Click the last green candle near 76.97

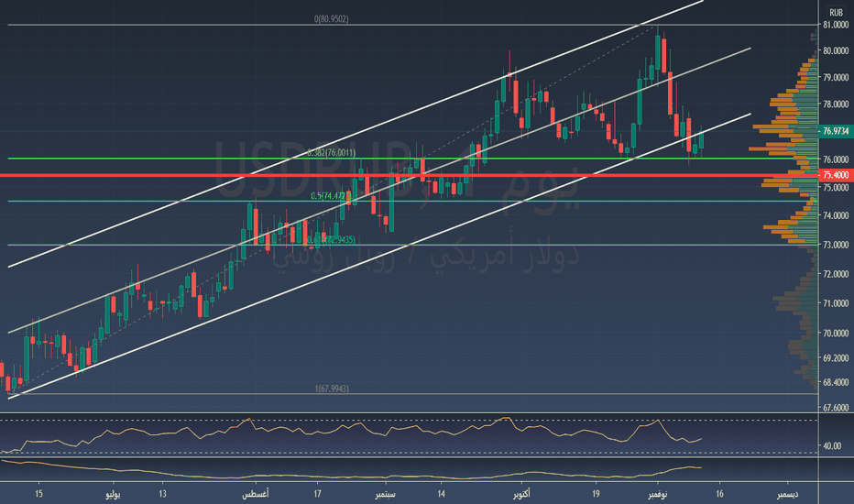702,140
